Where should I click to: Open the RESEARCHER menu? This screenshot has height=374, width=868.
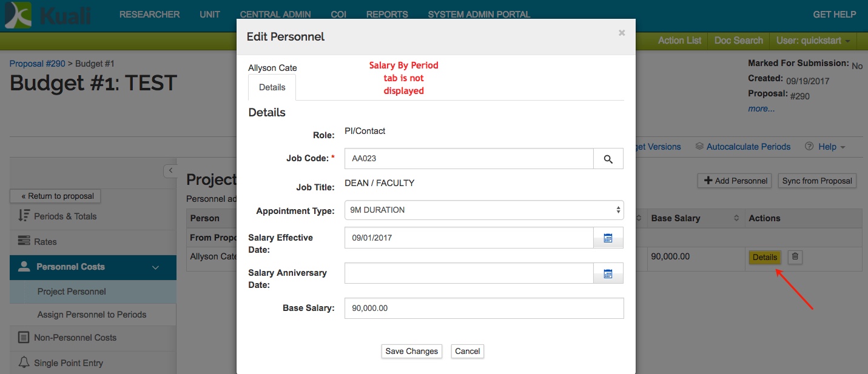pos(150,15)
